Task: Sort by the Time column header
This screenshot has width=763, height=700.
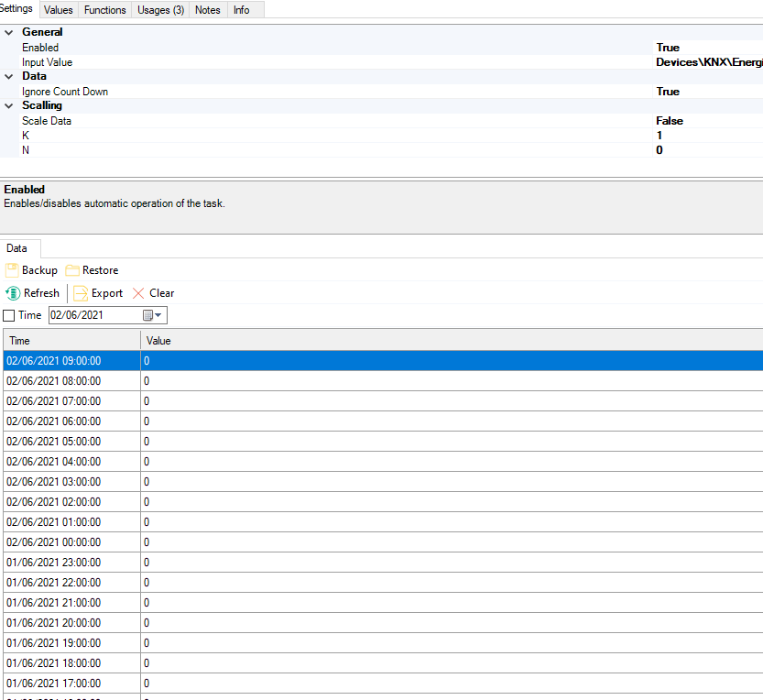Action: click(71, 341)
